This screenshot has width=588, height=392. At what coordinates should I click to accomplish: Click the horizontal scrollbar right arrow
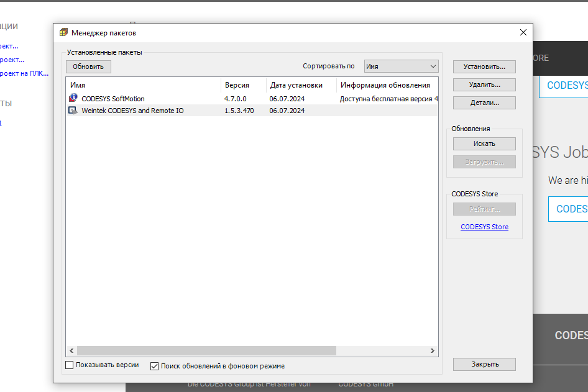[433, 351]
